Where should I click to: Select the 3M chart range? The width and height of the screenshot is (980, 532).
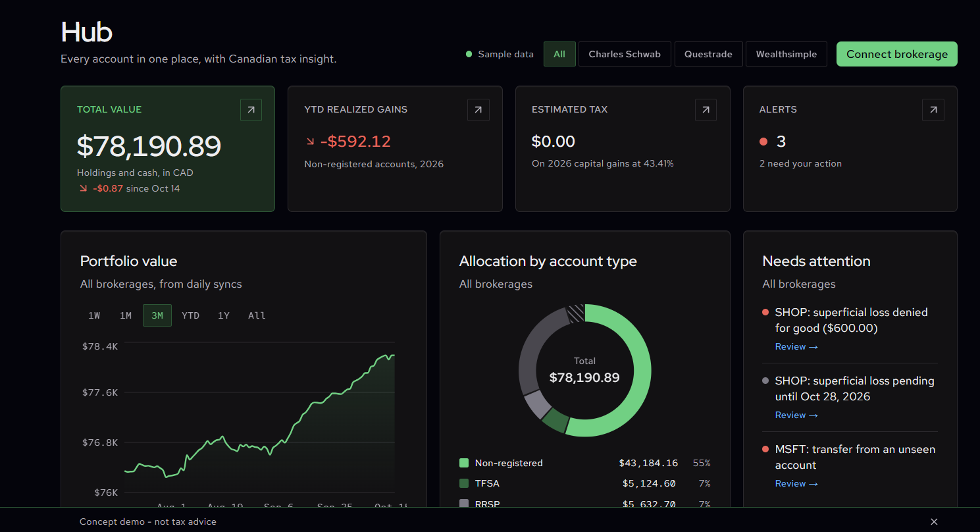tap(157, 315)
